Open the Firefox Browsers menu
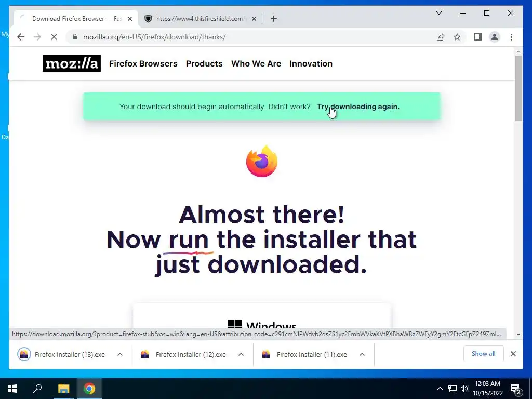 coord(143,63)
